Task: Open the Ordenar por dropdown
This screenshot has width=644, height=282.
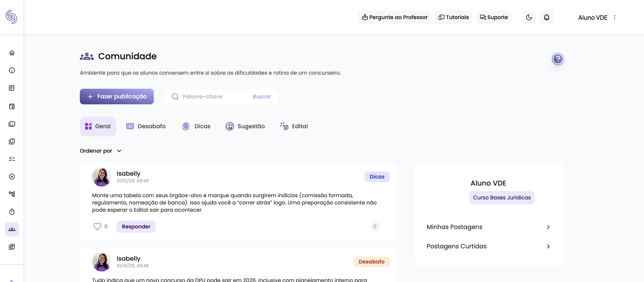Action: click(x=100, y=151)
